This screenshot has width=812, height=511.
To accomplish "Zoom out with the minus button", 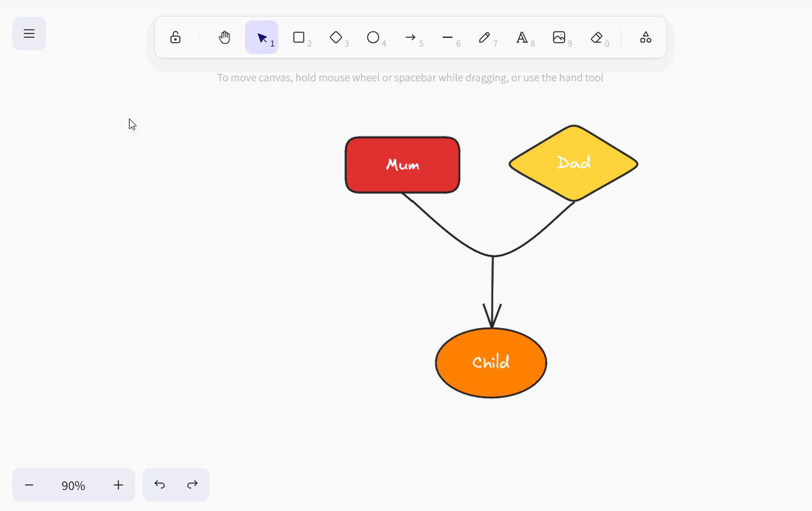I will pyautogui.click(x=29, y=485).
